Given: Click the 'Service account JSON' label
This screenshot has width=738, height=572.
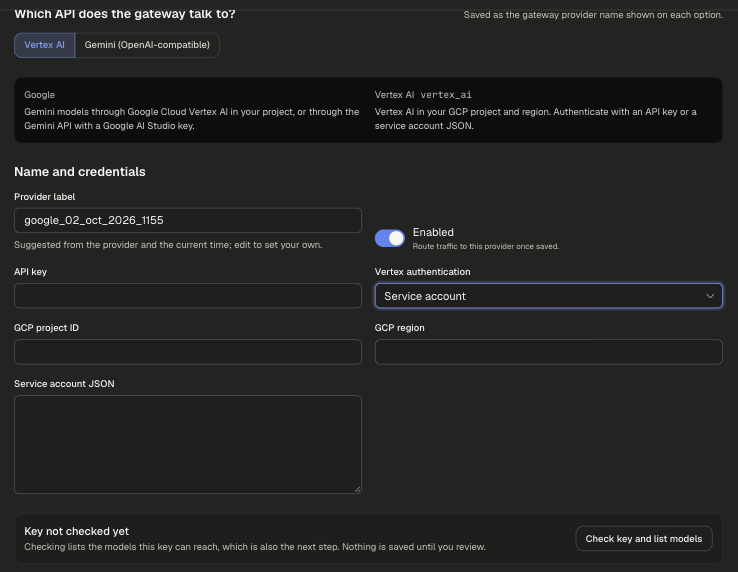Looking at the screenshot, I should pyautogui.click(x=64, y=384).
